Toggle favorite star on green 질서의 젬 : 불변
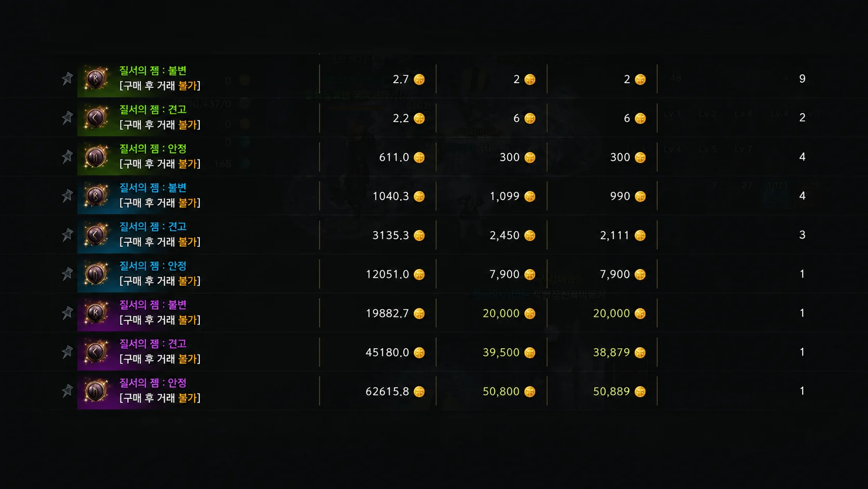Viewport: 868px width, 489px height. [x=67, y=78]
